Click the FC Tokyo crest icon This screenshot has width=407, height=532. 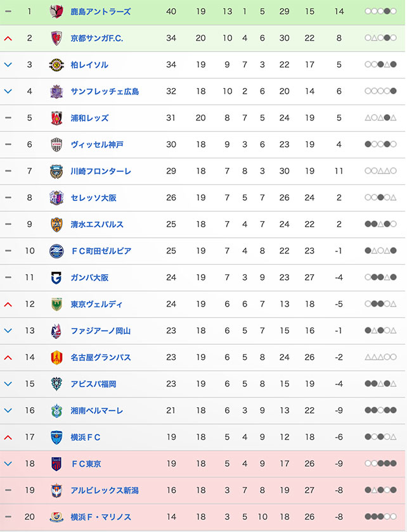point(56,464)
